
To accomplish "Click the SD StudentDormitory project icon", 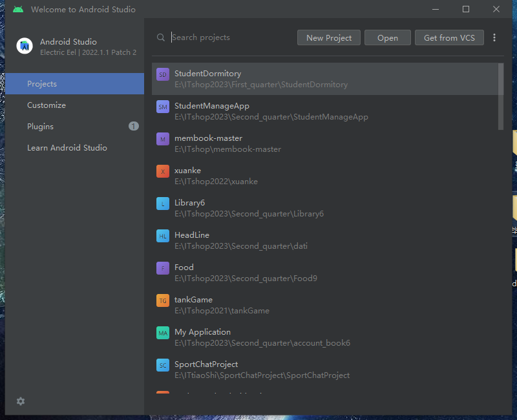I will [x=163, y=74].
